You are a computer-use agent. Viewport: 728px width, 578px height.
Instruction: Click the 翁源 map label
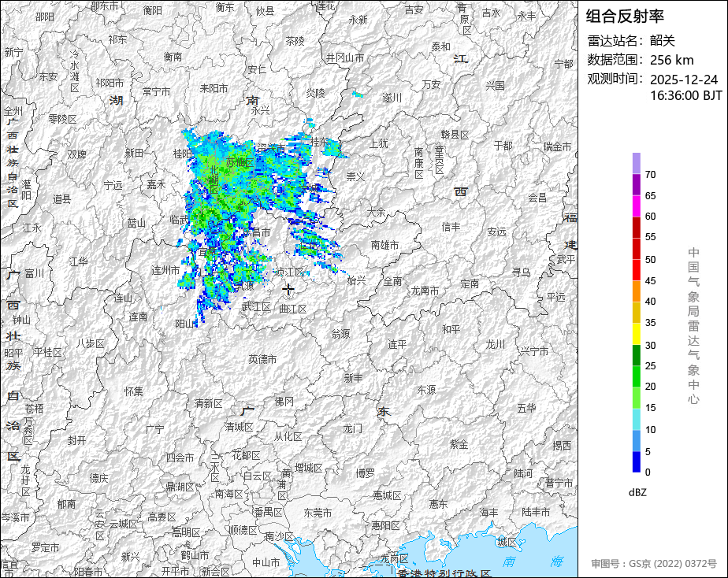pyautogui.click(x=341, y=334)
